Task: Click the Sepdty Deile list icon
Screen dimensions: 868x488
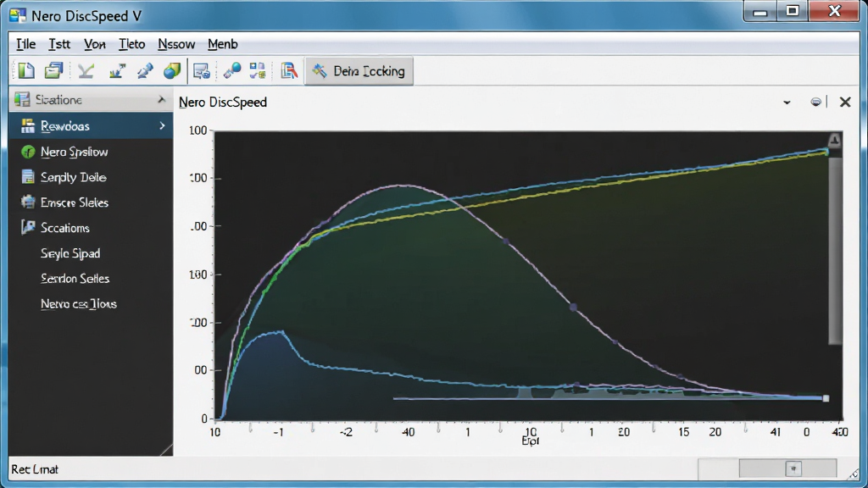Action: [x=28, y=177]
